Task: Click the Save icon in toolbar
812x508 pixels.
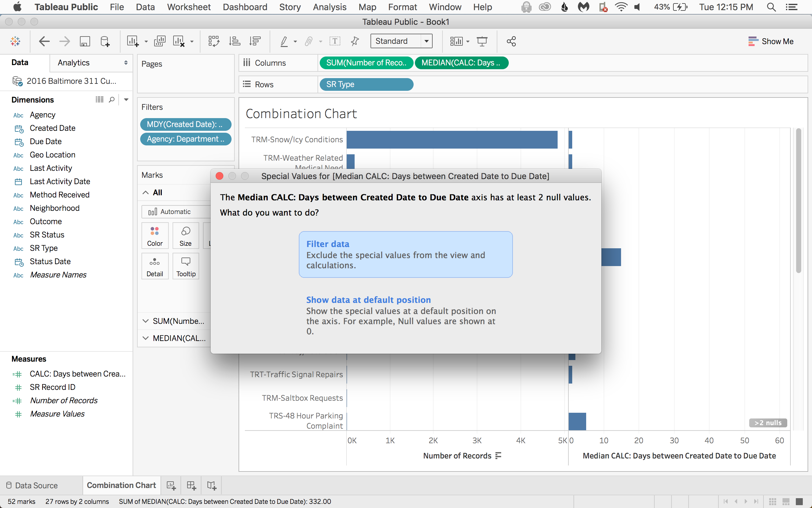Action: click(x=85, y=41)
